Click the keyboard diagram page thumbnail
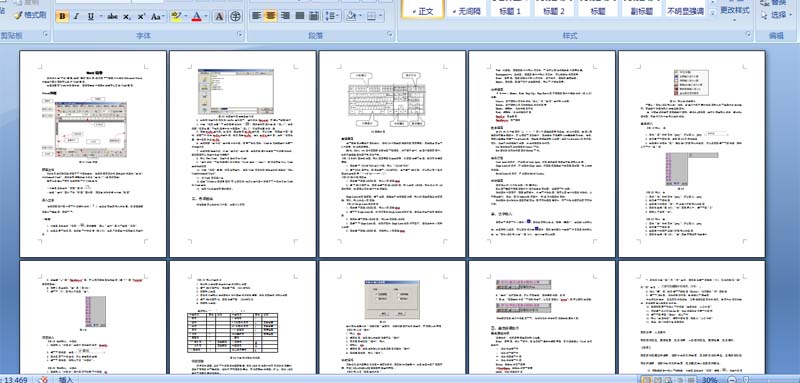Viewport: 800px width, 383px height. 392,154
